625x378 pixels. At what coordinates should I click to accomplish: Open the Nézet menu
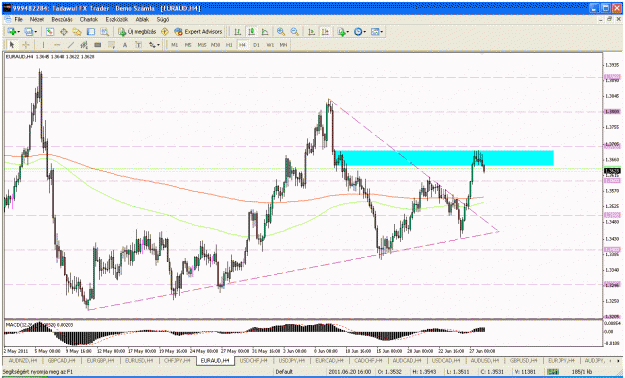[x=37, y=19]
